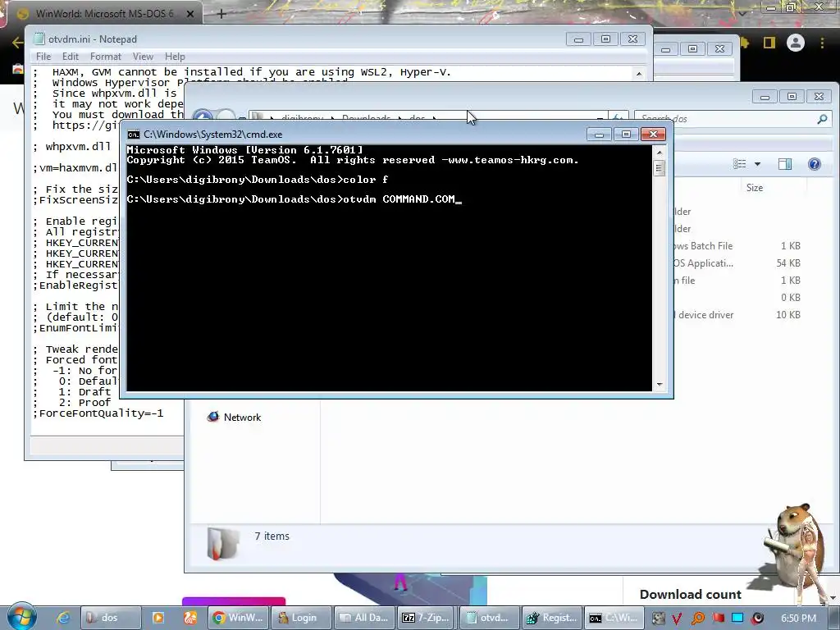Close the cmd.exe window

[x=653, y=135]
